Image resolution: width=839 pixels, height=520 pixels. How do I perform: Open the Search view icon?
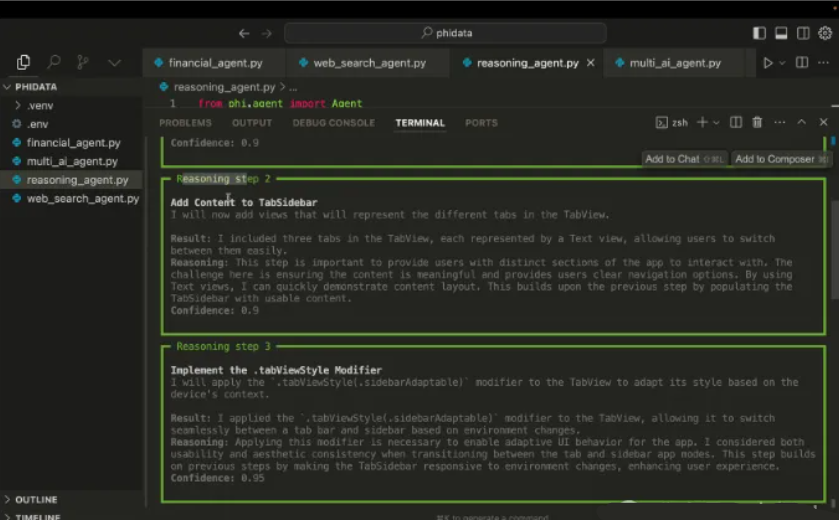pyautogui.click(x=54, y=62)
